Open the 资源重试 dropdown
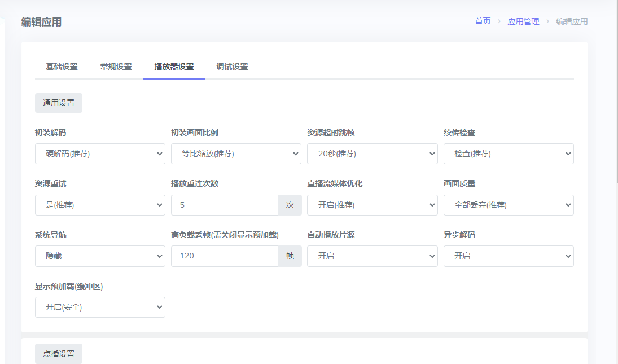 (100, 205)
